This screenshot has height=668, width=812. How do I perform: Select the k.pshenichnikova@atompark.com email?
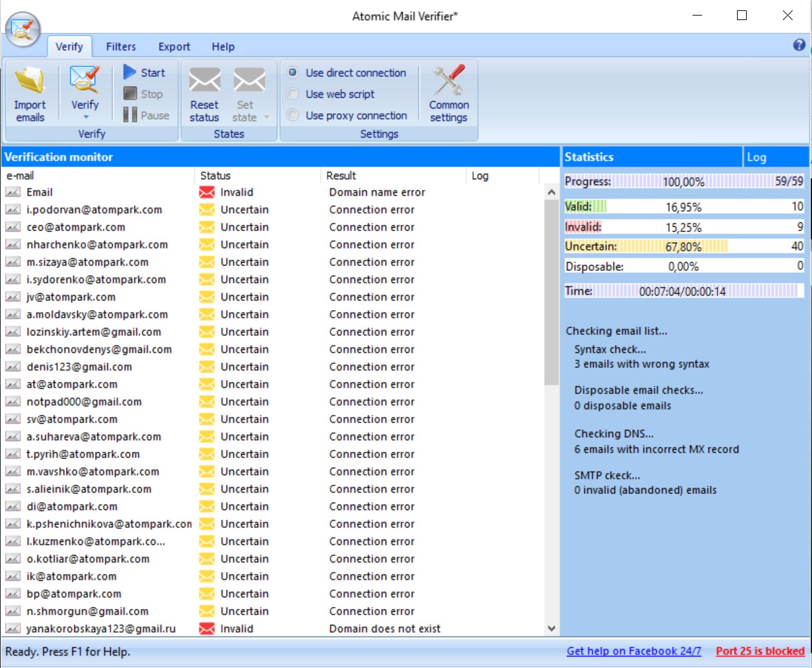[109, 524]
